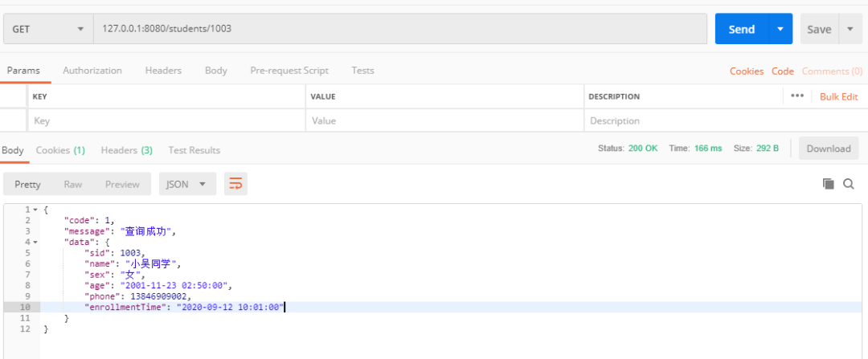Select the Pretty view mode

click(27, 184)
